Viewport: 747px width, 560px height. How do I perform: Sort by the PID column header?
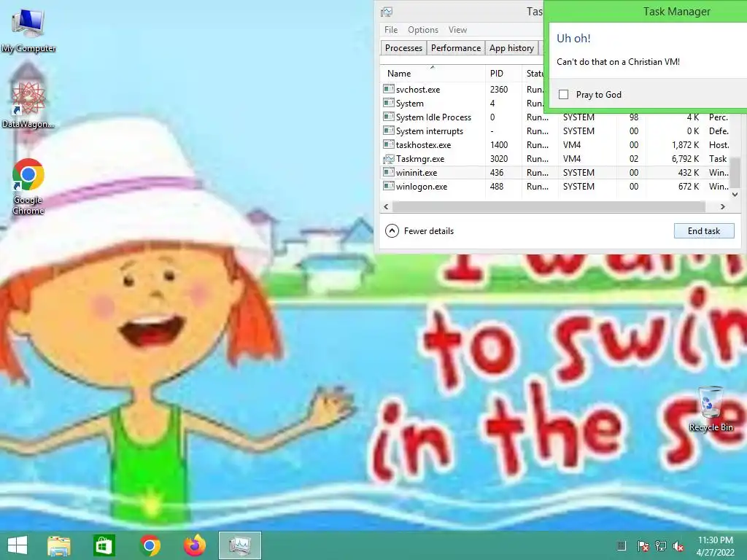pos(503,74)
